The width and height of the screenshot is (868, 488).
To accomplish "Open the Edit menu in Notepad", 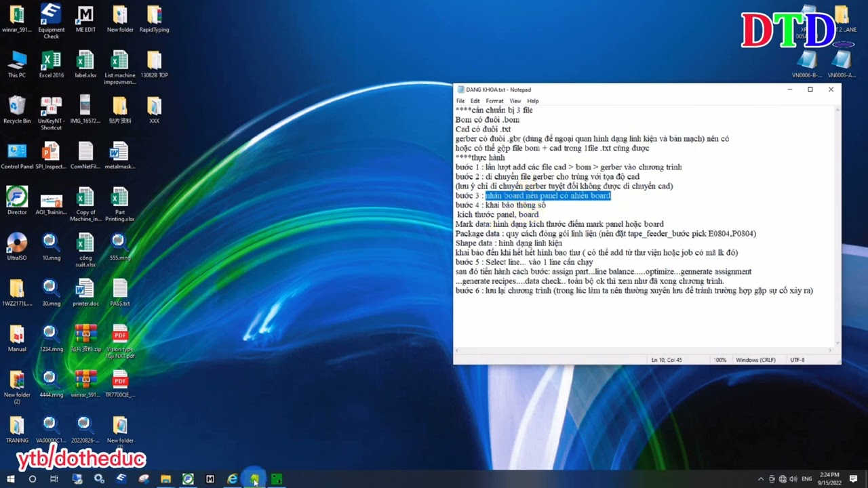I will [475, 101].
